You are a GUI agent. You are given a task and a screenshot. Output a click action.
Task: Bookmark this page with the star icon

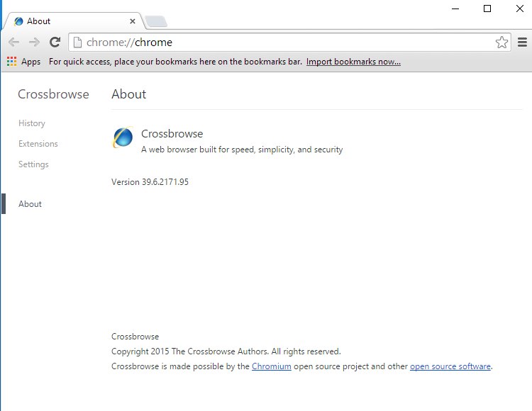501,43
